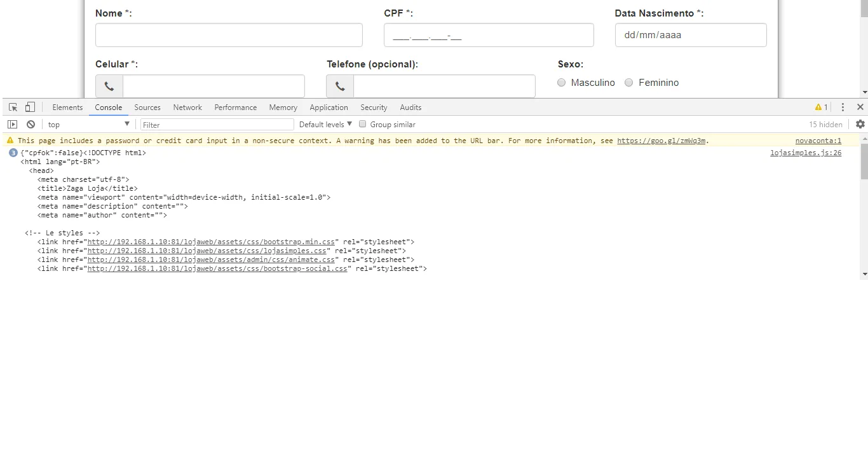The image size is (868, 463).
Task: Click inside the CPF input field
Action: point(488,35)
